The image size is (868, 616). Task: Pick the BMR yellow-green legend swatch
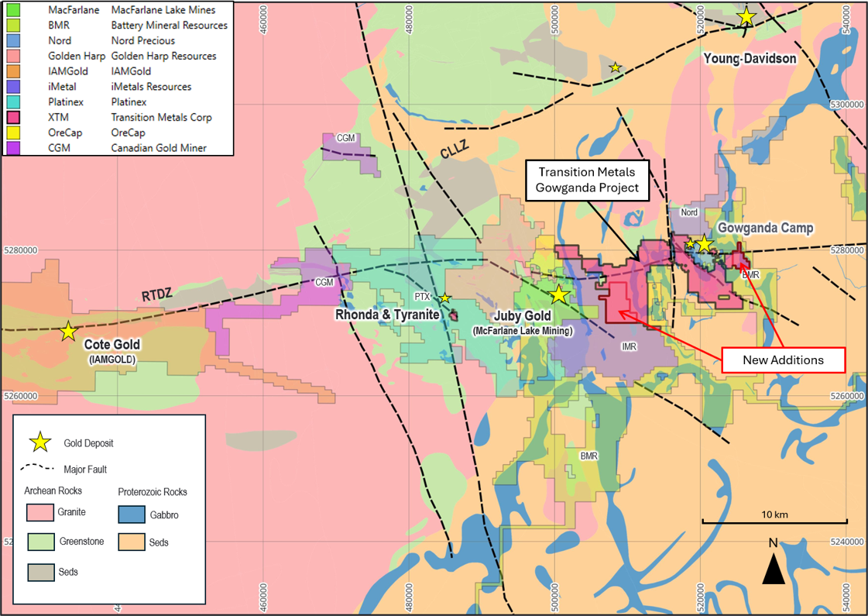13,25
